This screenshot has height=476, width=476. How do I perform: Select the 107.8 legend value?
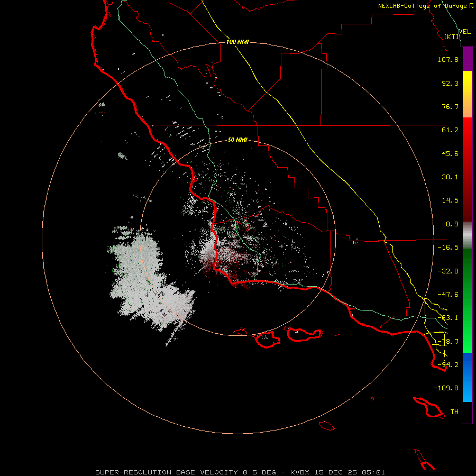[448, 59]
